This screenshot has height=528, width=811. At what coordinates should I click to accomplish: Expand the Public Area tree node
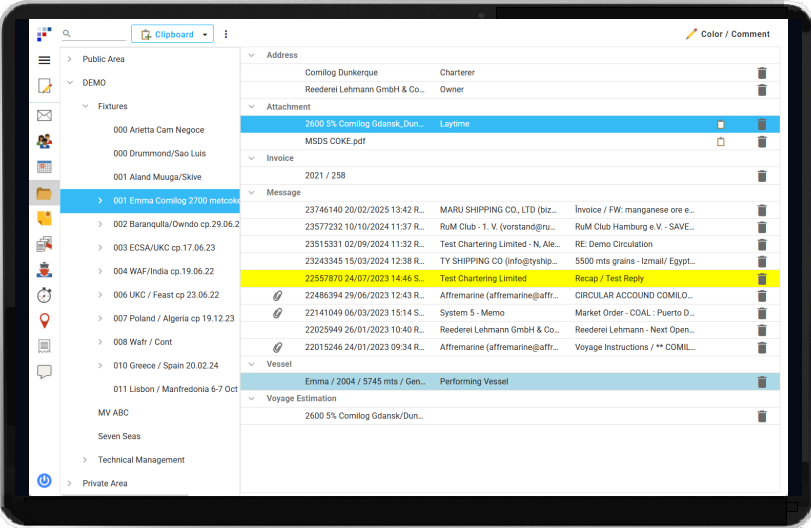pos(70,59)
